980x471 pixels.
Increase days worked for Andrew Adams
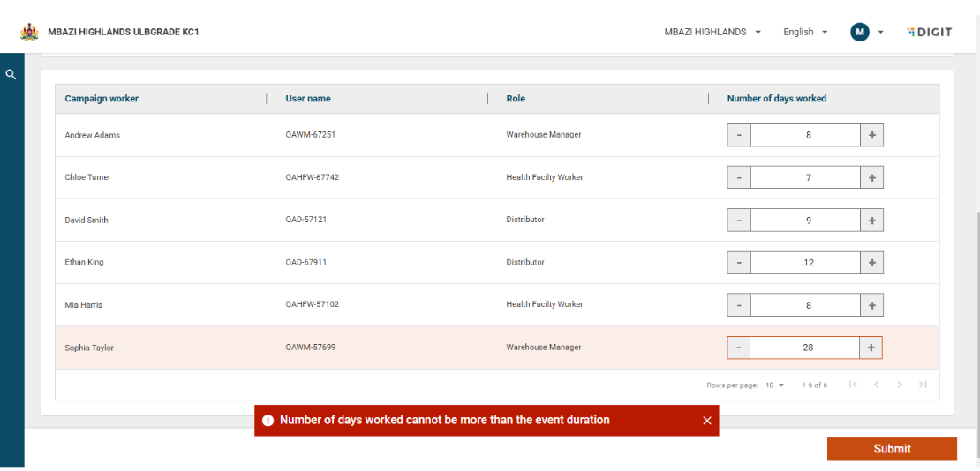tap(871, 135)
